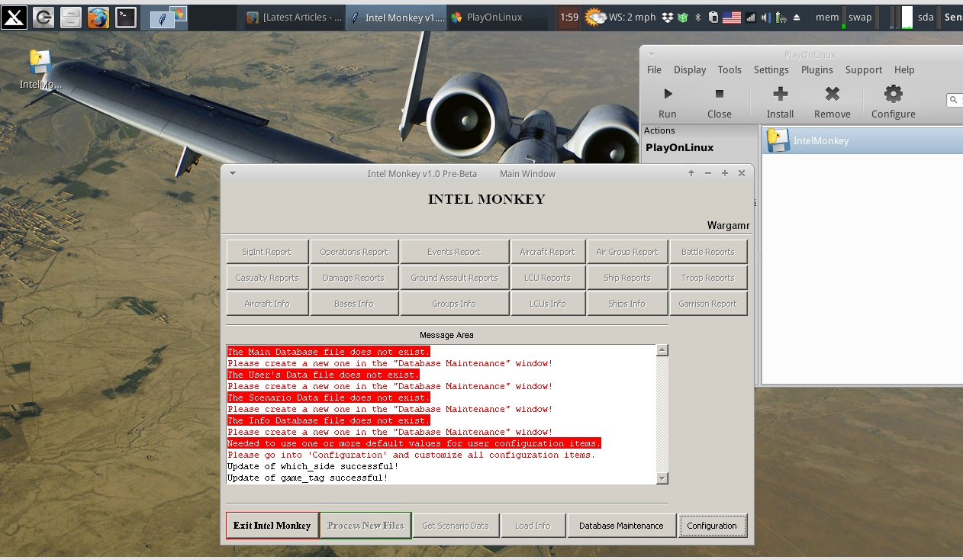Open the weather applet sun-cloud icon
This screenshot has height=560, width=963.
point(595,17)
